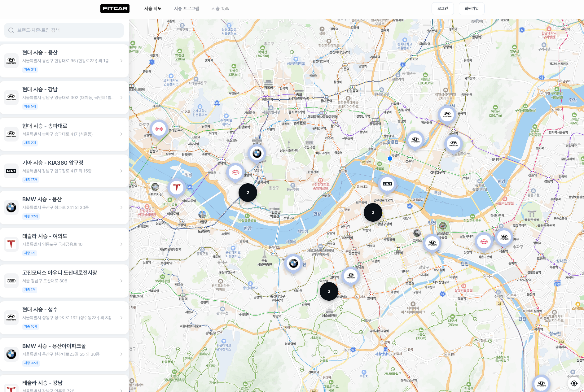Open chevron on 현대 시승 - 성수 card
Screen dimensions: 584x392
121,318
